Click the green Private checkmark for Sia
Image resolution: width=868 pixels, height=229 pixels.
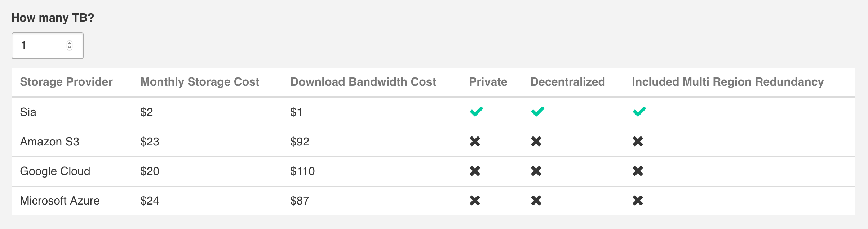pyautogui.click(x=476, y=112)
